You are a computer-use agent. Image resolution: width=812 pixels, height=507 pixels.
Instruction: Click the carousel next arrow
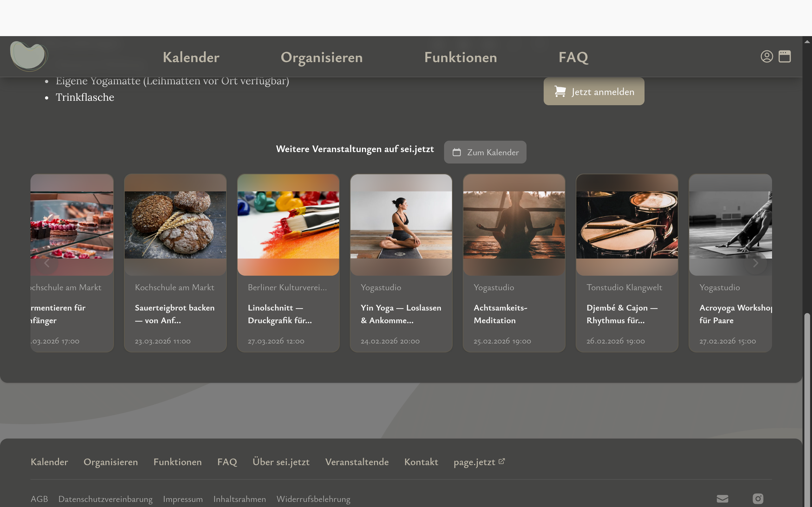755,263
